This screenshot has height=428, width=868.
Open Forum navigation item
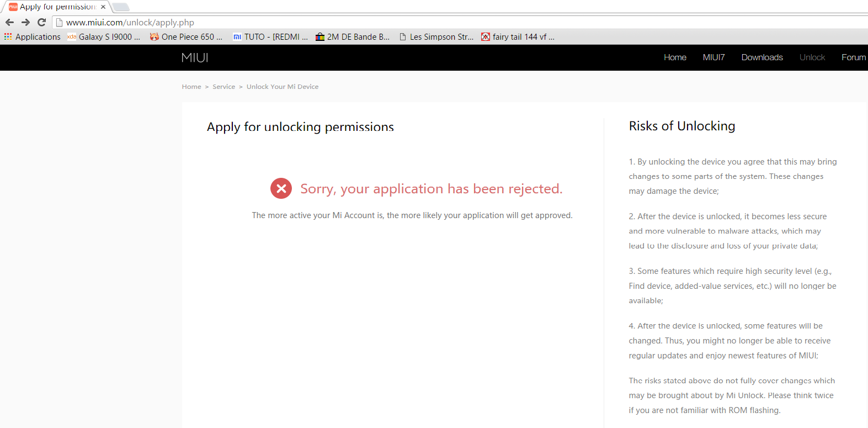pyautogui.click(x=854, y=57)
